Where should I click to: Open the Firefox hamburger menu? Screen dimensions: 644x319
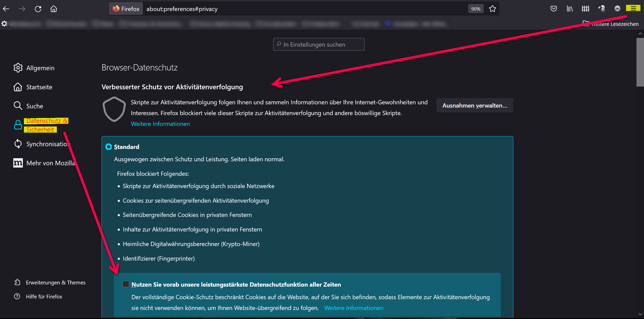click(633, 9)
